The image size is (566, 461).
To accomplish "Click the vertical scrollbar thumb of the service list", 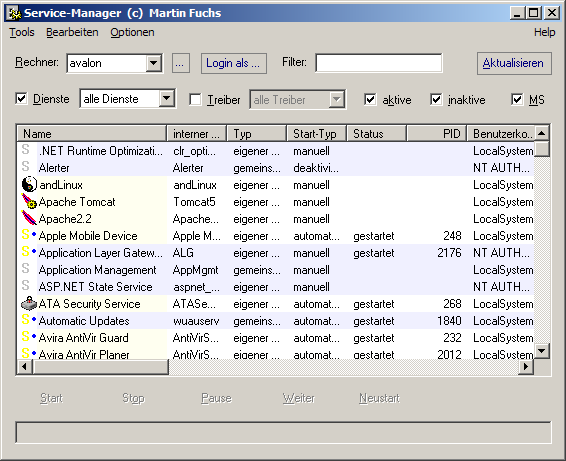I will click(541, 149).
